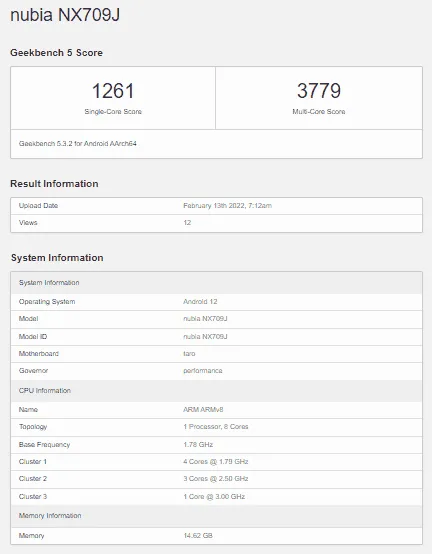Select the single-core score 1261
Screen dimensions: 432x554
click(113, 91)
